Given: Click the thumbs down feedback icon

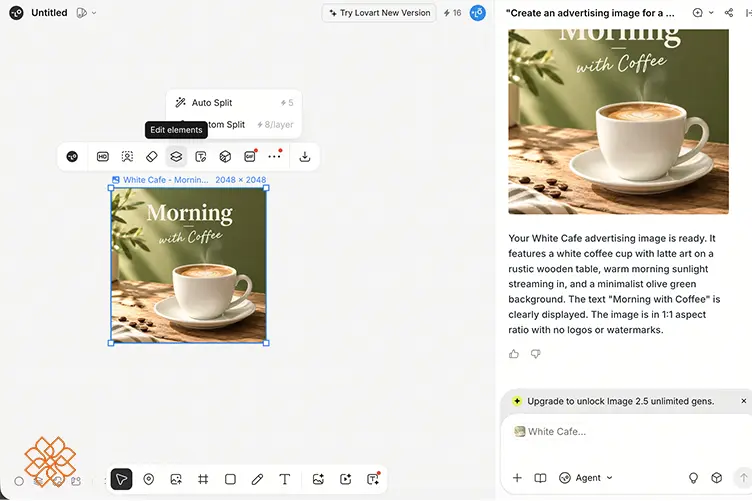Looking at the screenshot, I should pyautogui.click(x=535, y=354).
